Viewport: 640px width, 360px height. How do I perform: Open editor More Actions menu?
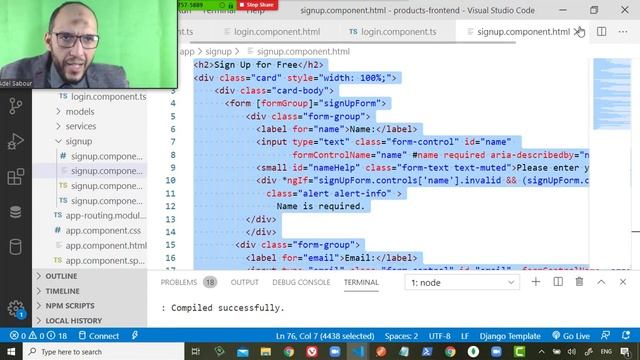pyautogui.click(x=622, y=31)
